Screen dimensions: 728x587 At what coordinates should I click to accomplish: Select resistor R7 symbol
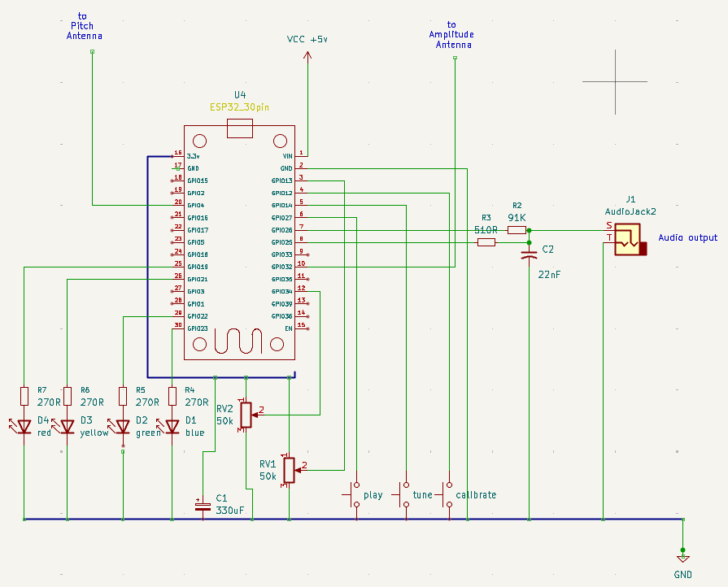(24, 396)
